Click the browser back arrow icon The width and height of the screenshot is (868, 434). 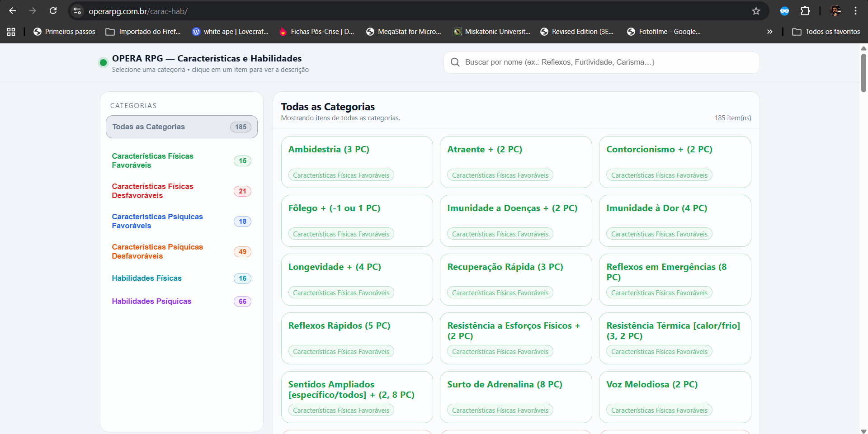click(13, 11)
